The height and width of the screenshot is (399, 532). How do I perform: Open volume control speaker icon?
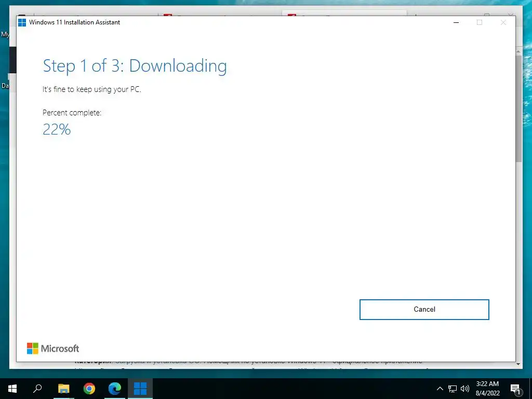[x=465, y=389]
